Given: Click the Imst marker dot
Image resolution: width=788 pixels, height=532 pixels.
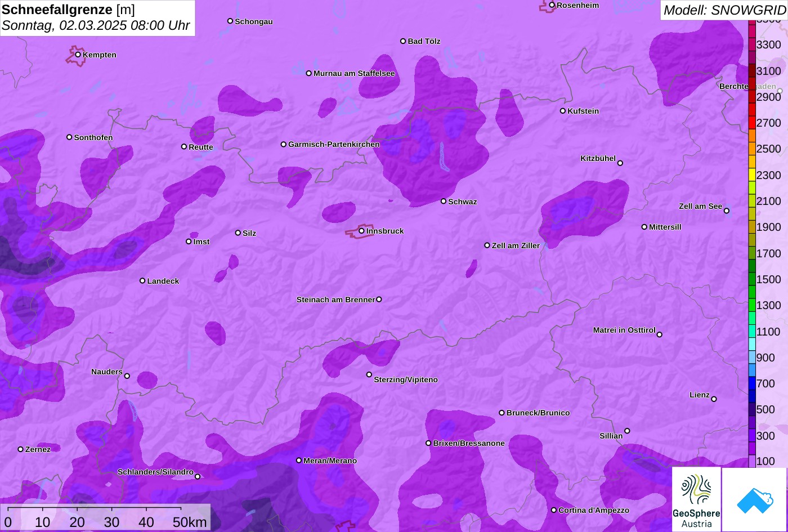Looking at the screenshot, I should (x=189, y=242).
